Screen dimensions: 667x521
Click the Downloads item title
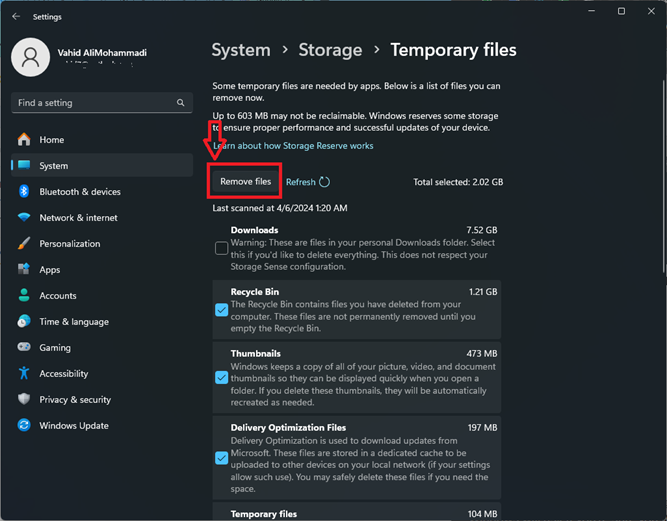(x=254, y=230)
